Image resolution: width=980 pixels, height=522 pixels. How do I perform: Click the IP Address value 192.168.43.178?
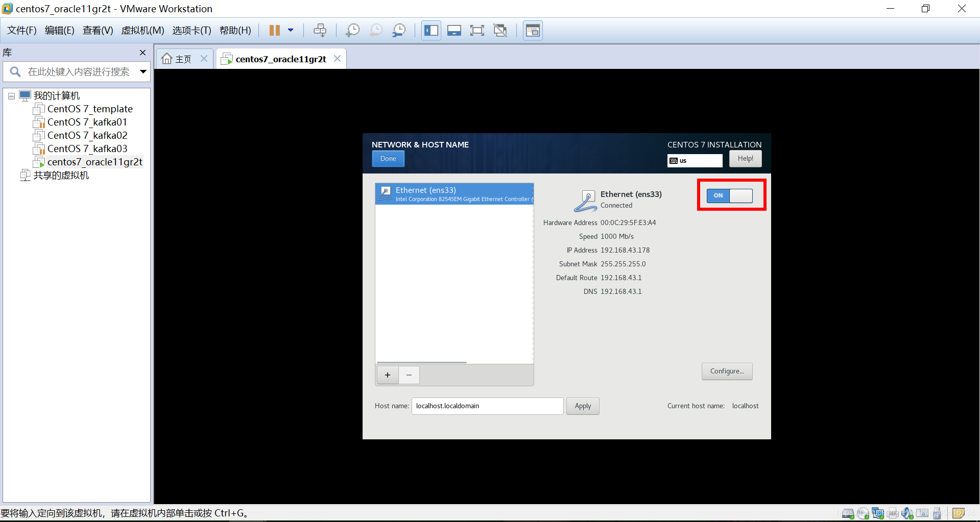tap(625, 251)
